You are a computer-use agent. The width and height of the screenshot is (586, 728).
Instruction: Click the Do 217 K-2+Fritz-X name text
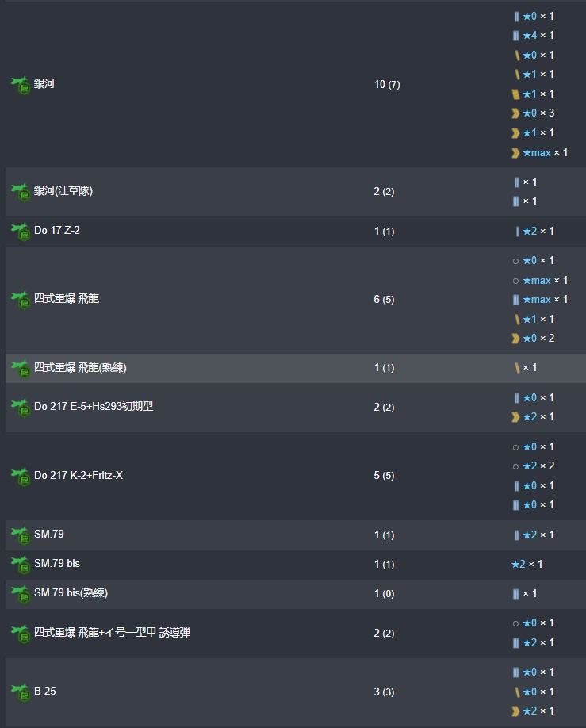pyautogui.click(x=79, y=476)
